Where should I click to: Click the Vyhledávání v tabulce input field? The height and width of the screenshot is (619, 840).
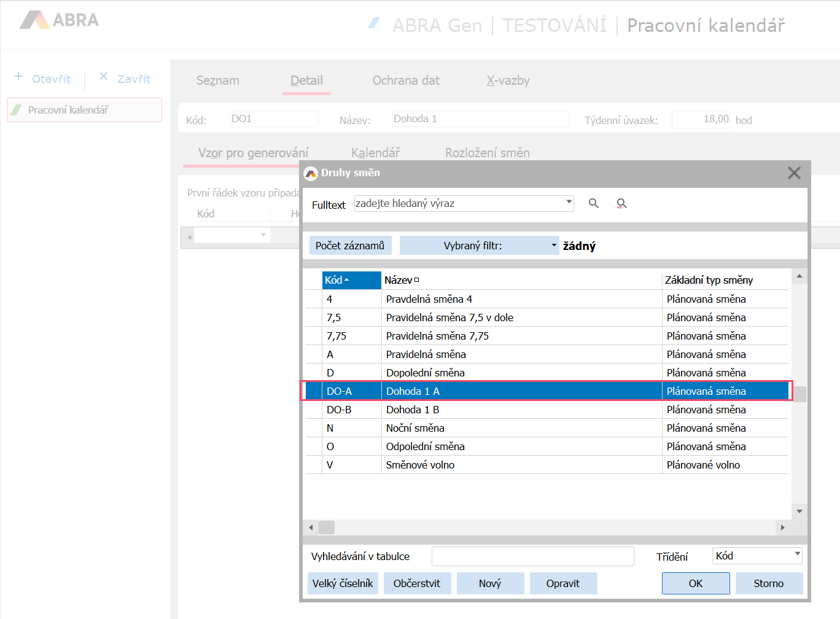[x=532, y=556]
